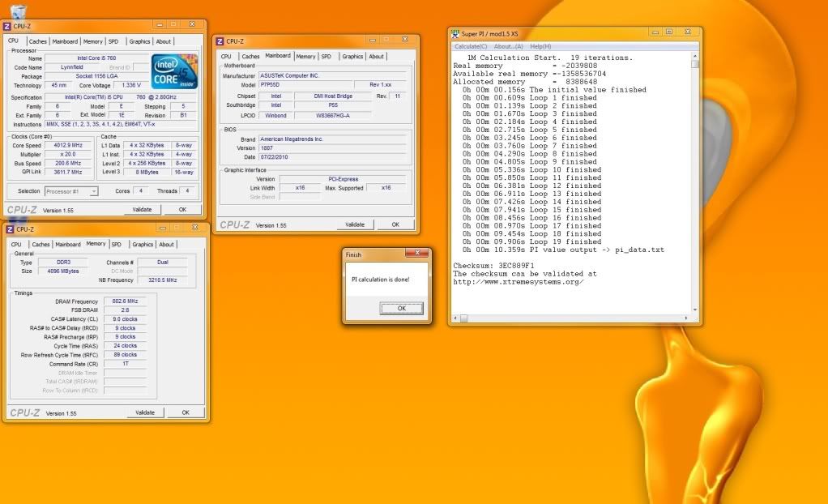Click CPU-Z icon in Mainboard window title bar
Image resolution: width=828 pixels, height=504 pixels.
click(x=221, y=41)
